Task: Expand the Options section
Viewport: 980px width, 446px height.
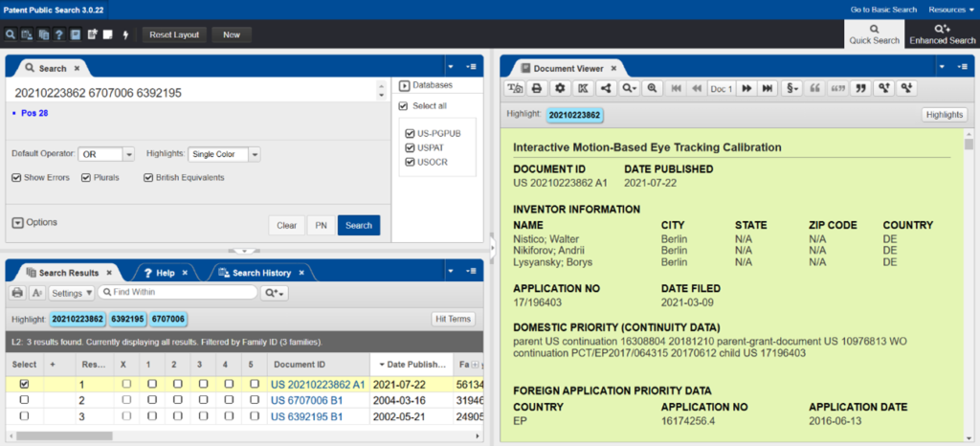Action: [x=17, y=222]
